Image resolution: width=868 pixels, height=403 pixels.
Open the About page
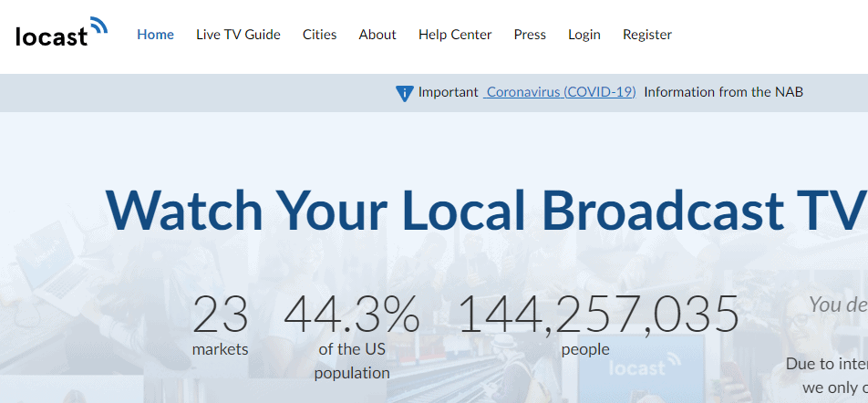coord(377,35)
